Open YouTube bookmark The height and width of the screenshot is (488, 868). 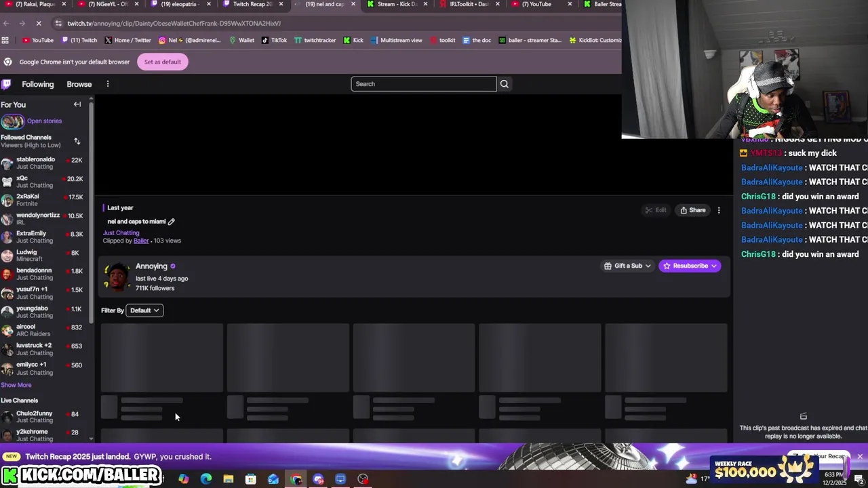38,40
